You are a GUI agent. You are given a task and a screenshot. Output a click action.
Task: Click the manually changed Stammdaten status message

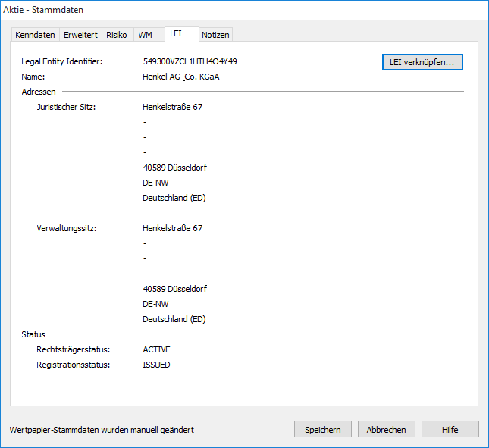(102, 430)
